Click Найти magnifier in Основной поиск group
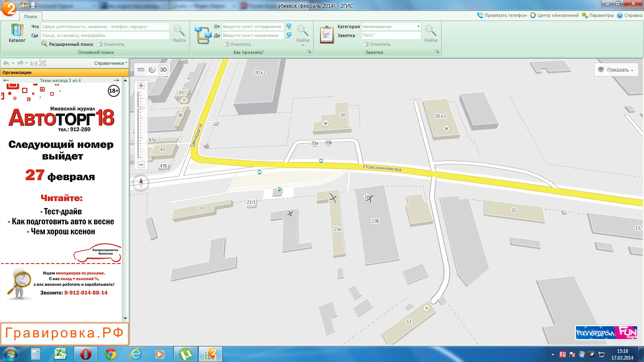 (x=179, y=33)
